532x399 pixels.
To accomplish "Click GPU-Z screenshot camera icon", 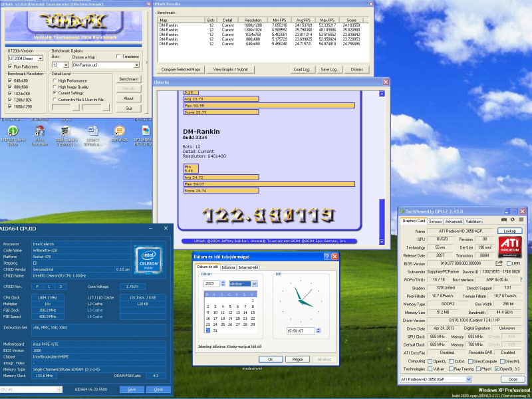I will pos(504,220).
